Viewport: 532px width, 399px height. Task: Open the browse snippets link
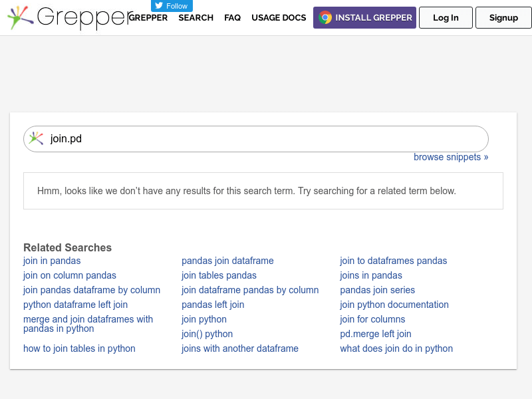tap(451, 157)
